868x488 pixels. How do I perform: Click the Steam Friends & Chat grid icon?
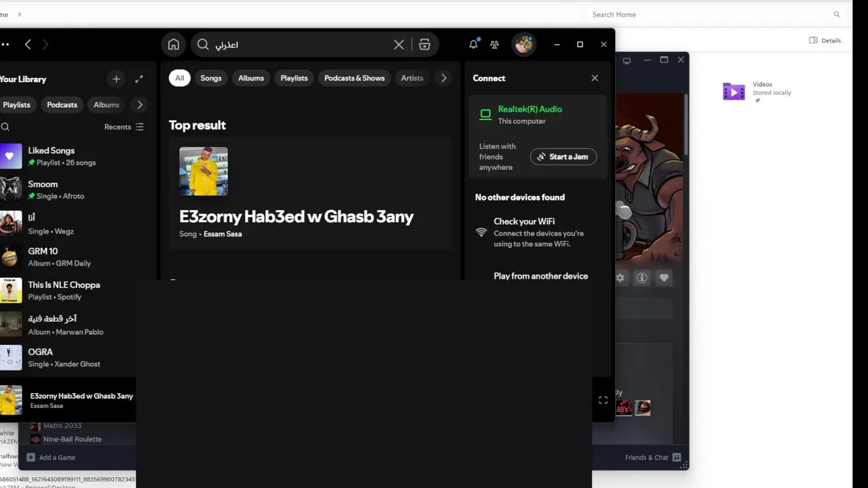point(677,457)
